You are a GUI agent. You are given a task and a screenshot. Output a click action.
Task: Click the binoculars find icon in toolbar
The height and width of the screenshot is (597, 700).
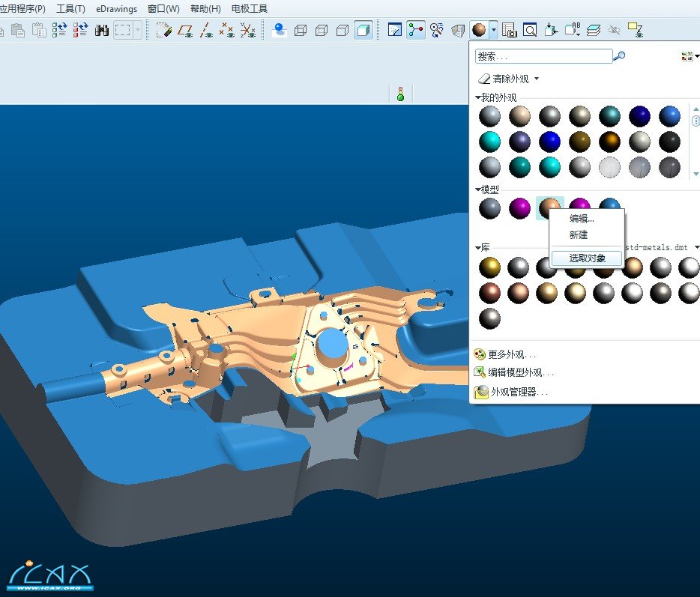(x=102, y=31)
